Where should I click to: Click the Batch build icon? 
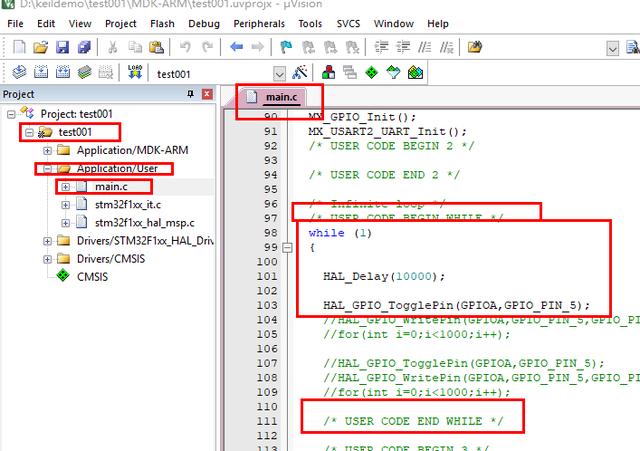(84, 73)
